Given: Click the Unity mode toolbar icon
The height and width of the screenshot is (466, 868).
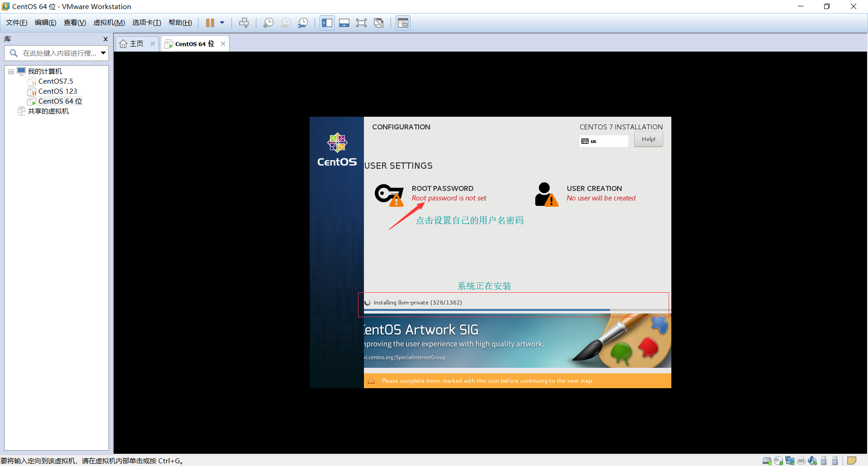Looking at the screenshot, I should pos(379,23).
